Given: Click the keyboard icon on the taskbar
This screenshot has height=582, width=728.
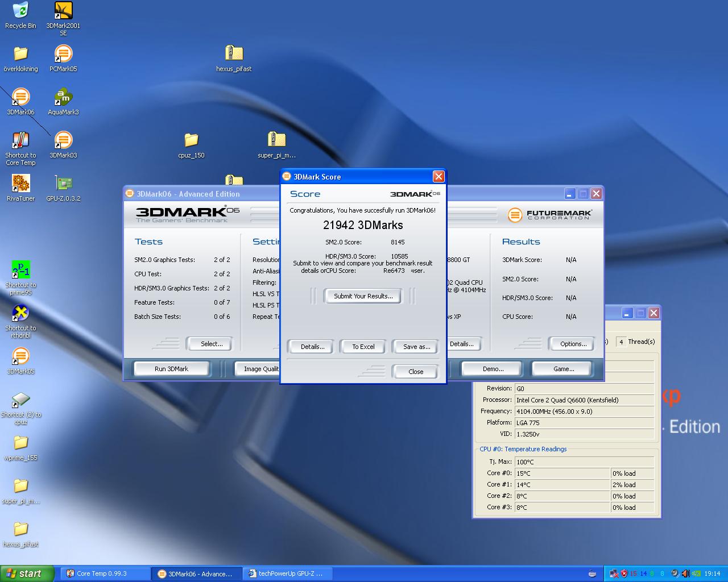Looking at the screenshot, I should pos(592,573).
